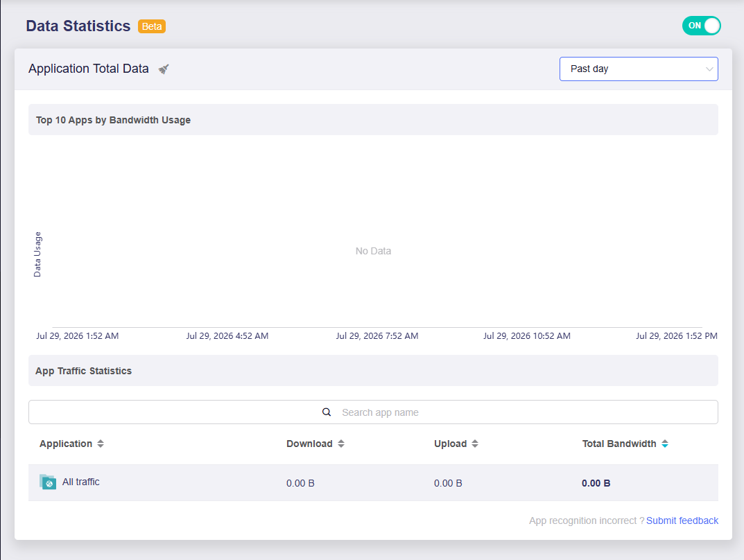
Task: Sort the table by Download column
Action: (x=341, y=444)
